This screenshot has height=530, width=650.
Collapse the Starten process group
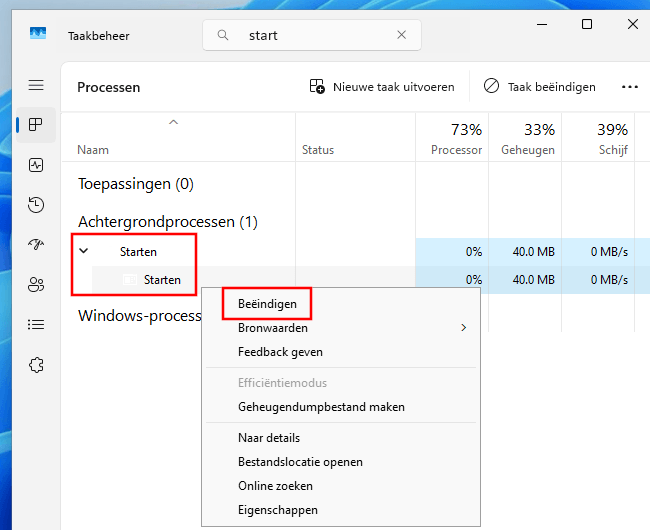84,251
